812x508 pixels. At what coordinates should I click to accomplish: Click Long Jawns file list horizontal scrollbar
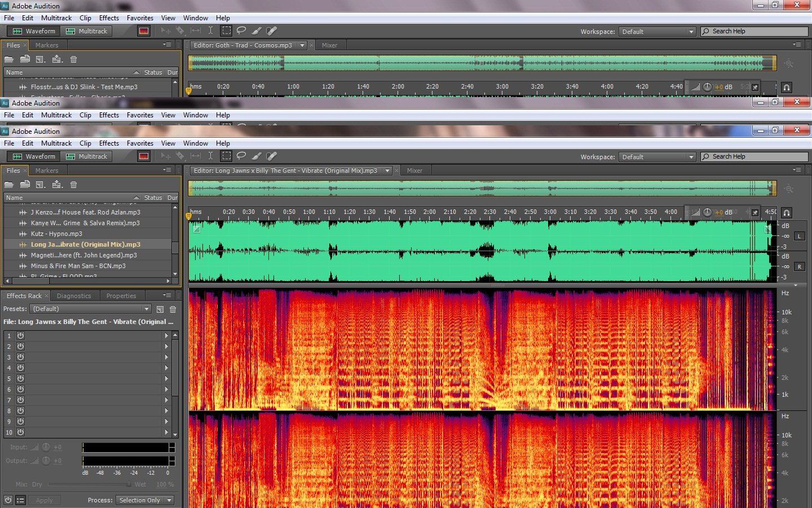tap(87, 281)
